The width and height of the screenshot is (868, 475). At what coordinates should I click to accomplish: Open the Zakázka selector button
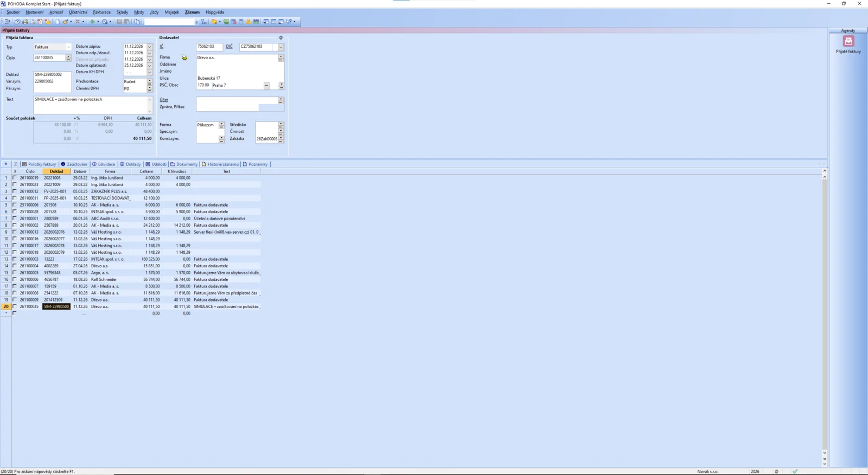click(280, 139)
